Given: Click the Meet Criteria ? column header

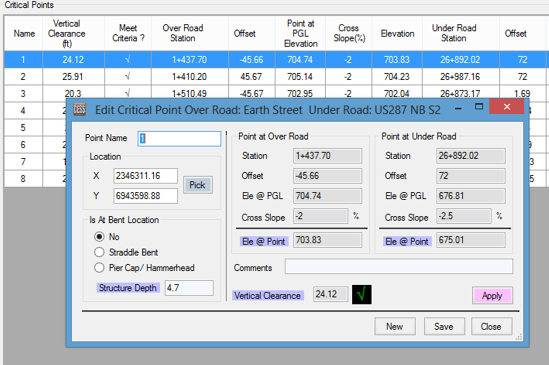Looking at the screenshot, I should (128, 34).
